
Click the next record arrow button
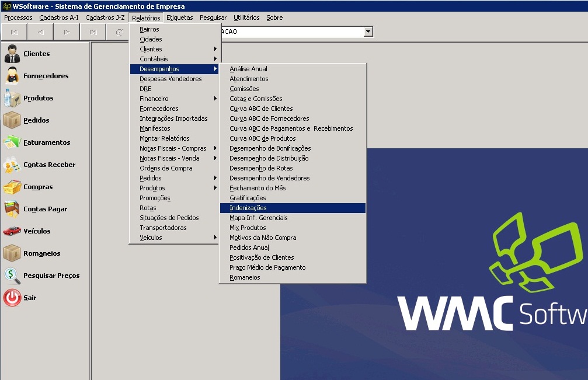click(67, 32)
